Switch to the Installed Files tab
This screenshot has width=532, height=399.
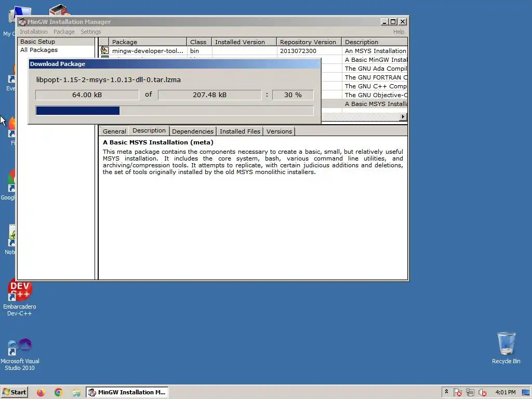[240, 131]
